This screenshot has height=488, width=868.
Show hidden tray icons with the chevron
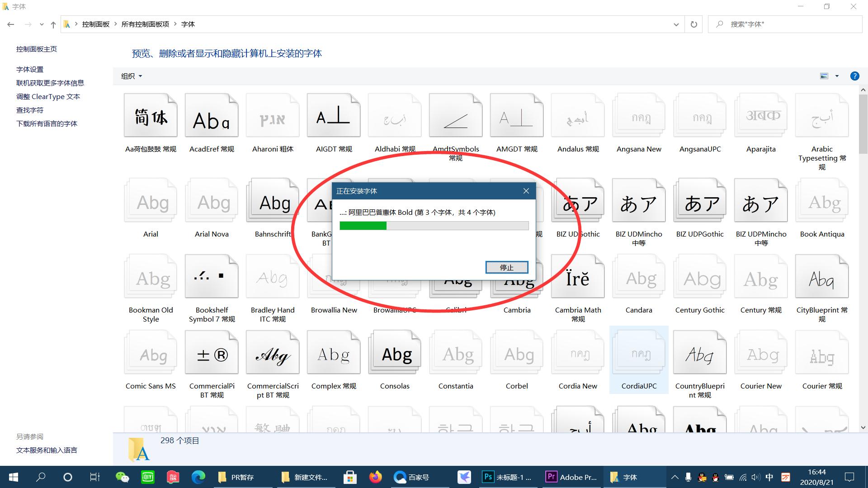click(674, 477)
